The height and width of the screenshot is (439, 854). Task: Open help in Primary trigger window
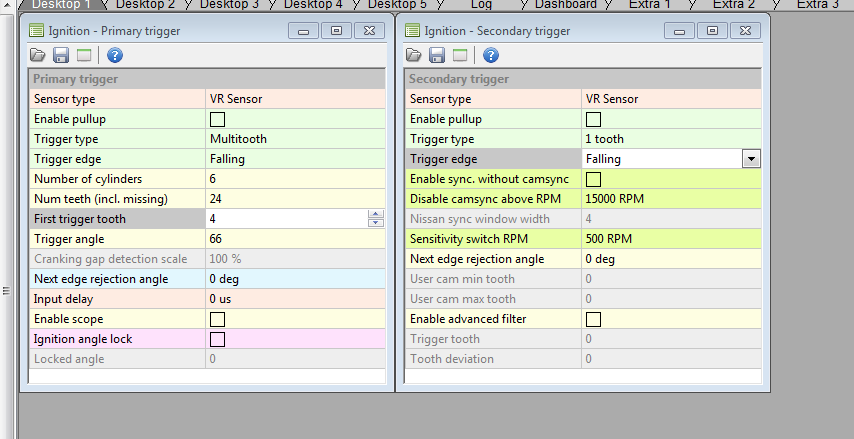(x=115, y=55)
